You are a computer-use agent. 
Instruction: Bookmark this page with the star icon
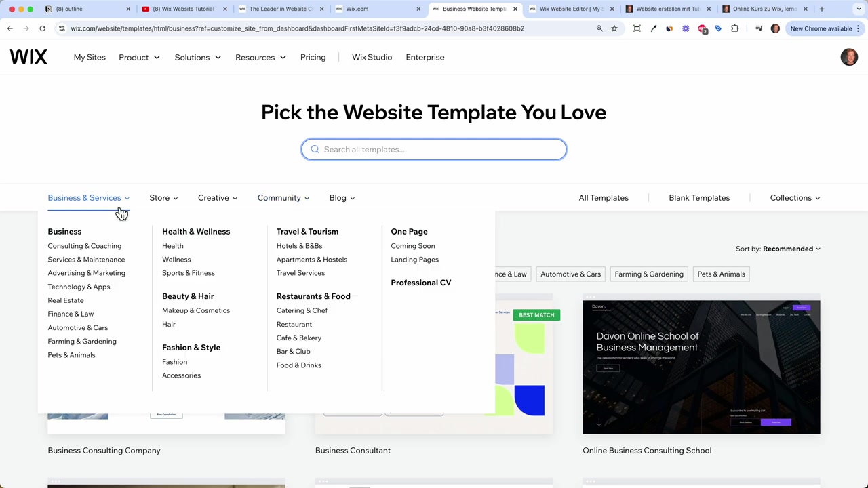[614, 28]
